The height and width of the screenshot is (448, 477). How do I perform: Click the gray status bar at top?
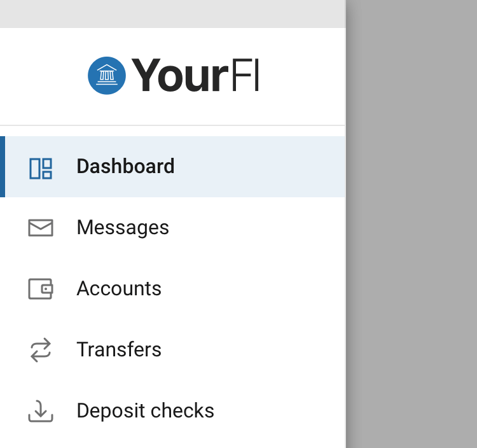(172, 13)
